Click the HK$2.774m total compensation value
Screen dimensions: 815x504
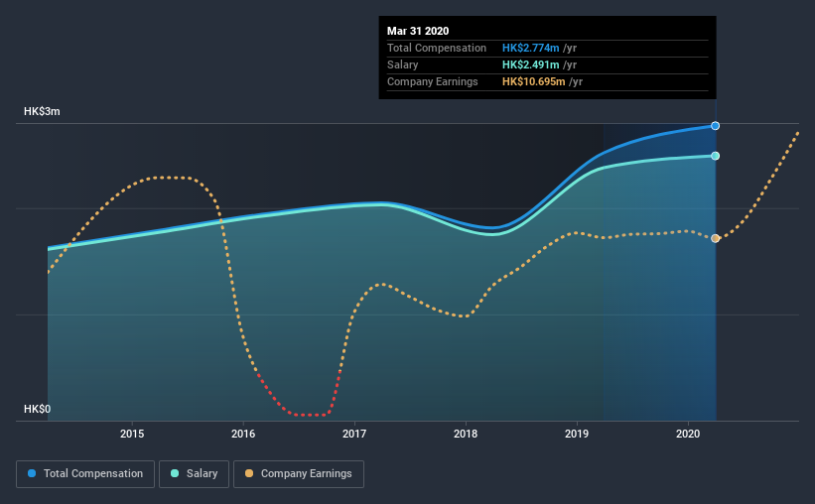(x=531, y=48)
